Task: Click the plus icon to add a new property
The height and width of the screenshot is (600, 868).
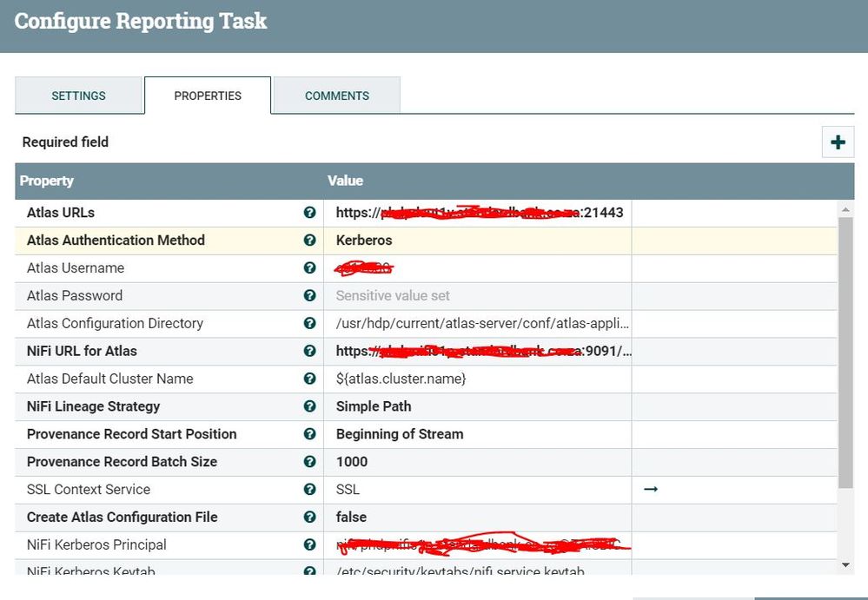Action: click(x=837, y=142)
